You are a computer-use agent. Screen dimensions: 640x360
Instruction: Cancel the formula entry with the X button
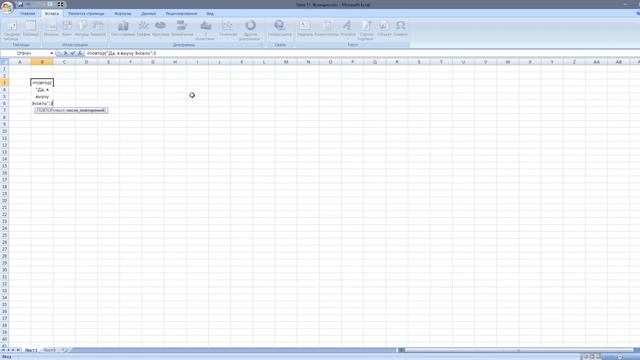click(65, 53)
